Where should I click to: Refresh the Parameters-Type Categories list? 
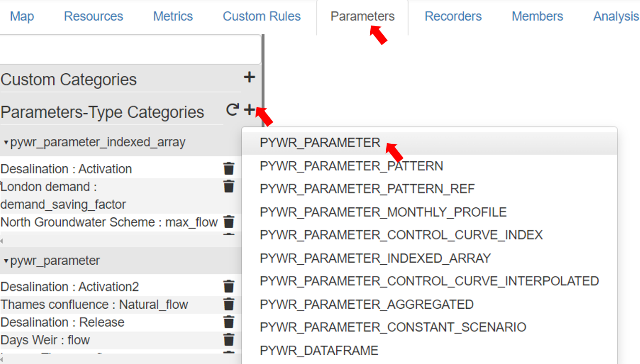232,110
